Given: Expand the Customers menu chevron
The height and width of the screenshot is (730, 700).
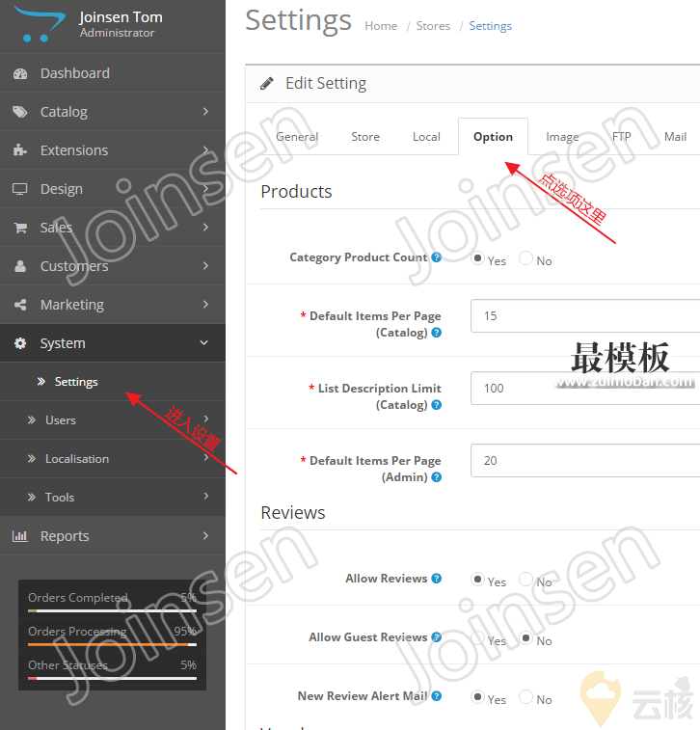Looking at the screenshot, I should point(205,265).
